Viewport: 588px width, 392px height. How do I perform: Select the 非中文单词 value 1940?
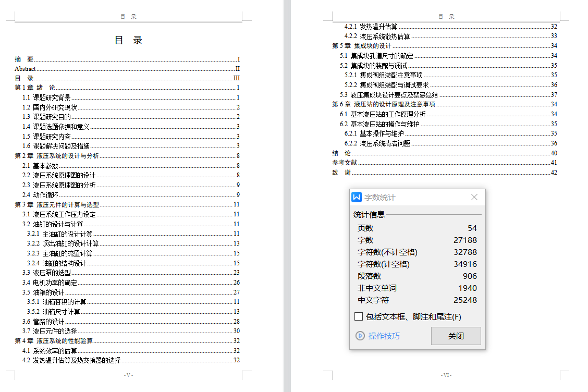tap(468, 288)
